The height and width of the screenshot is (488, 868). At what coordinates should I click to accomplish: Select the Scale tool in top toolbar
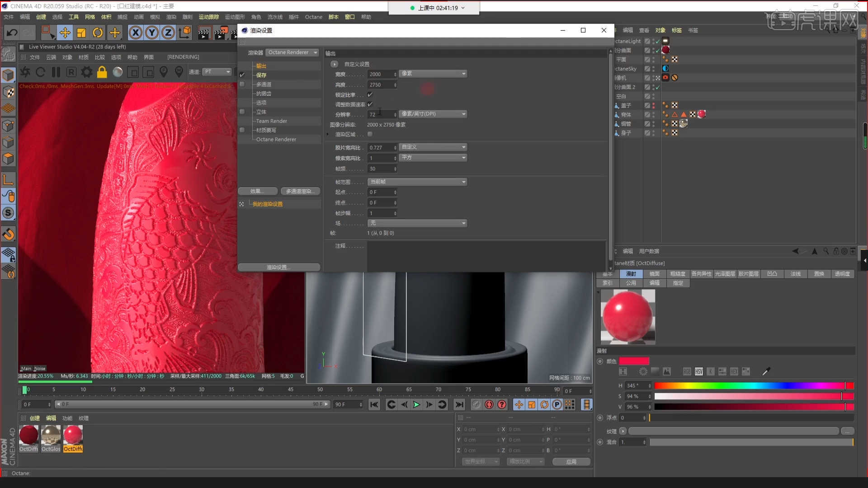pyautogui.click(x=81, y=33)
